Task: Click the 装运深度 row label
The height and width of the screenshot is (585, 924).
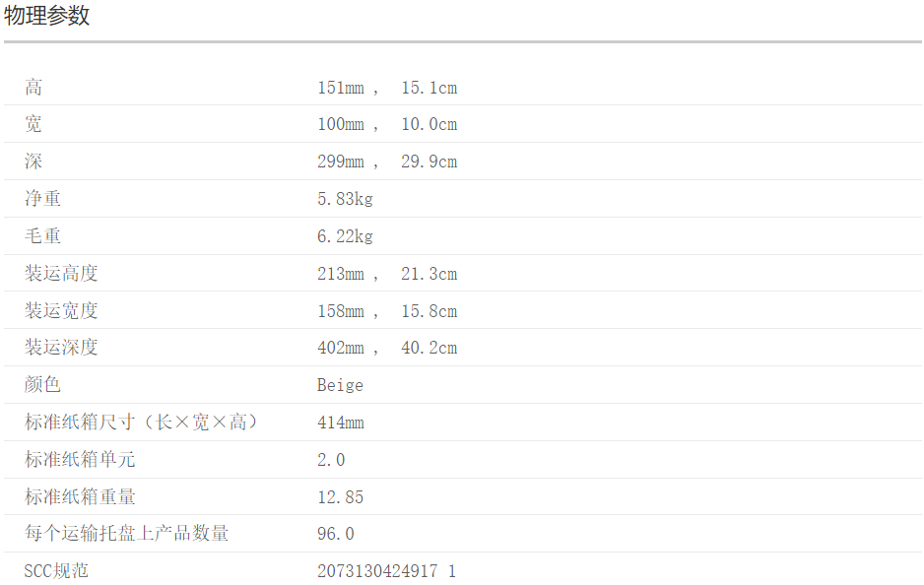Action: tap(61, 348)
